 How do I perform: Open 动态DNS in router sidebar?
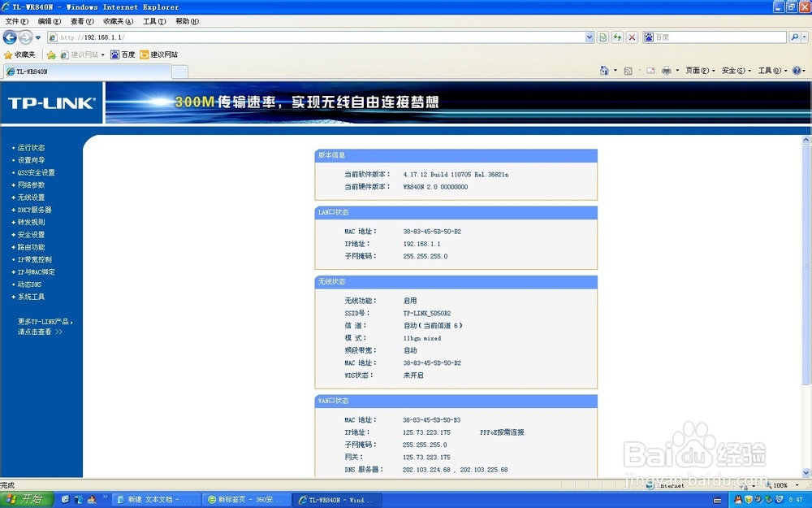29,284
